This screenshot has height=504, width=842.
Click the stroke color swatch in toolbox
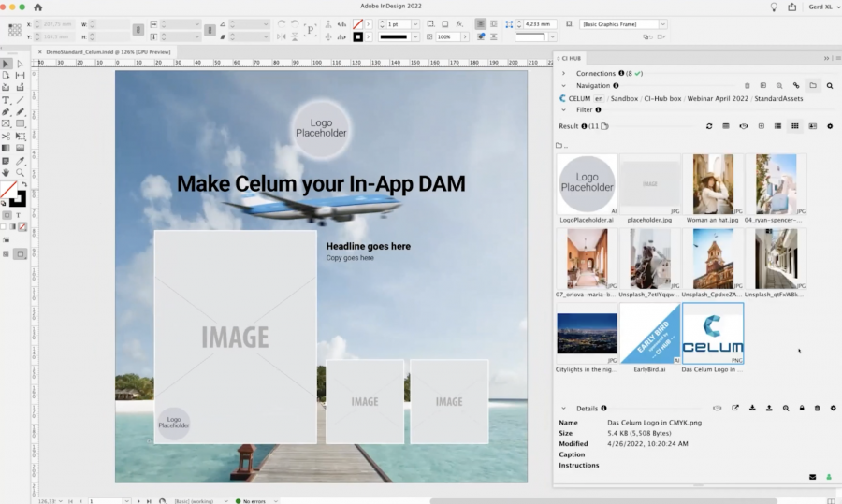18,198
